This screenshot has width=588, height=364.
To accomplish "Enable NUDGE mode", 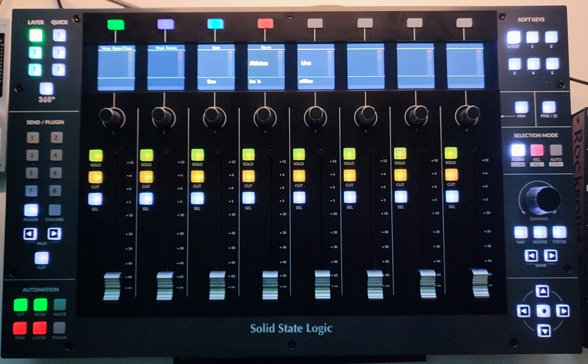I will point(540,232).
